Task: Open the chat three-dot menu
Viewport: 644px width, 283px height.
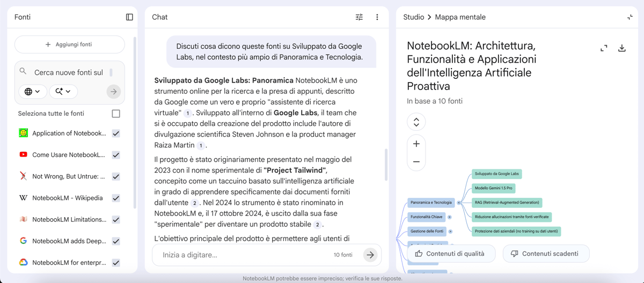Action: 377,17
